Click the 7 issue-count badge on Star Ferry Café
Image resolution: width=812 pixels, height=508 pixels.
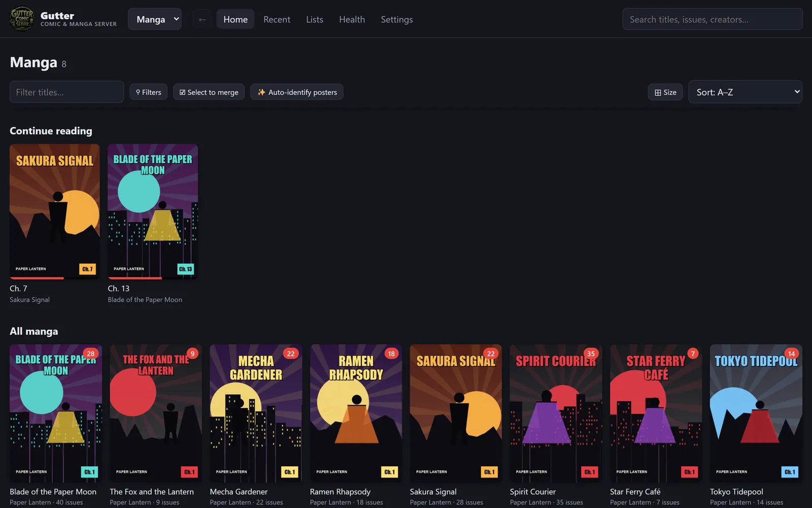coord(693,354)
